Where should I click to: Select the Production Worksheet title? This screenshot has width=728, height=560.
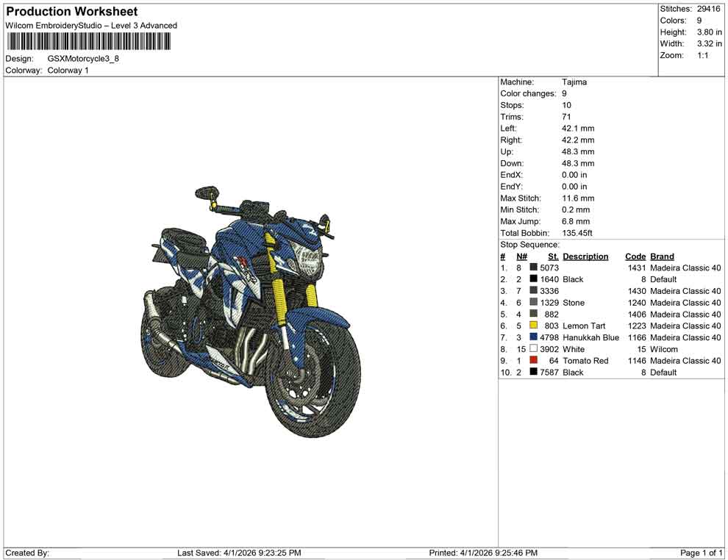[x=71, y=12]
